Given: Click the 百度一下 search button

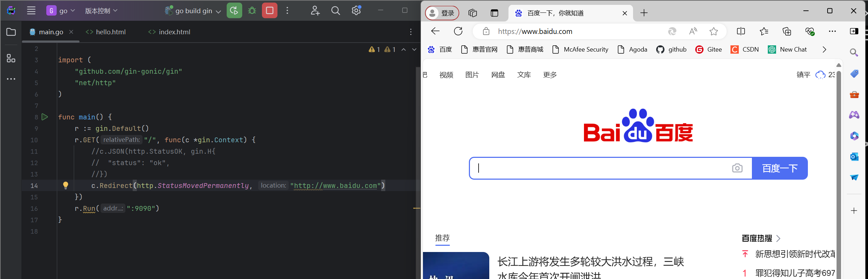Looking at the screenshot, I should (780, 168).
